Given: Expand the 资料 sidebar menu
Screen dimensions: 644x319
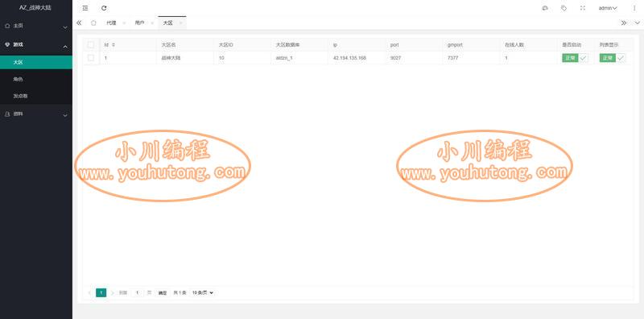Looking at the screenshot, I should tap(36, 114).
